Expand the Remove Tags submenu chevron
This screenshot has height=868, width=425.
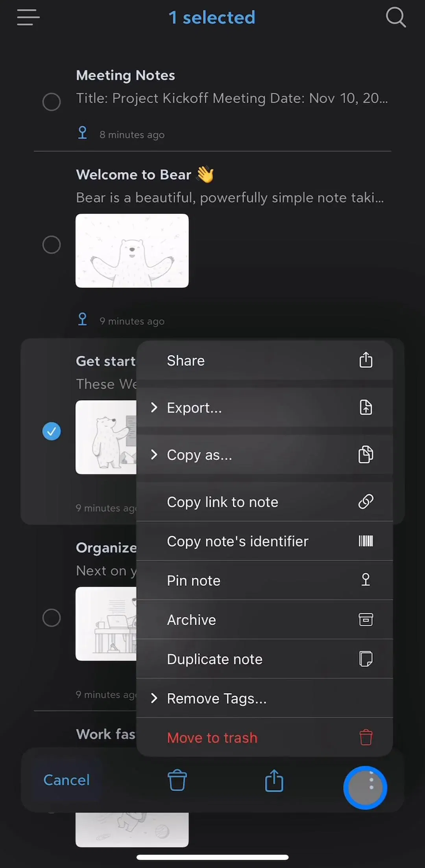pyautogui.click(x=154, y=699)
